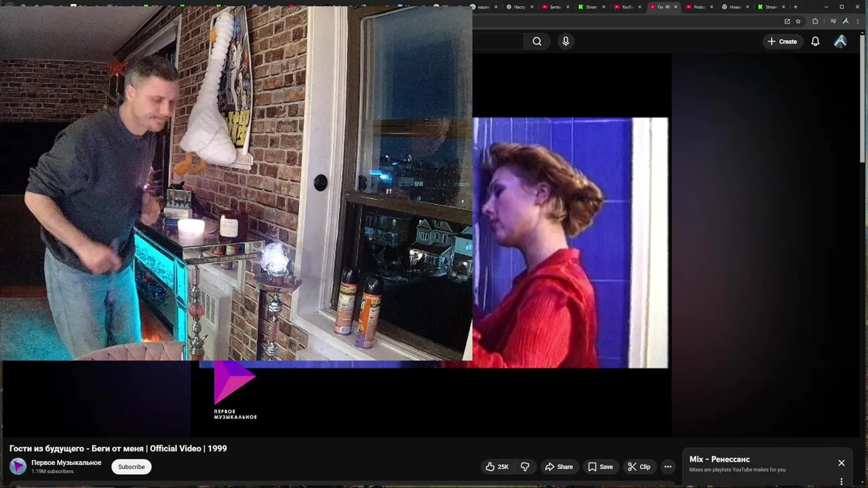868x488 pixels.
Task: Click the video title Гости из будущего
Action: (118, 449)
